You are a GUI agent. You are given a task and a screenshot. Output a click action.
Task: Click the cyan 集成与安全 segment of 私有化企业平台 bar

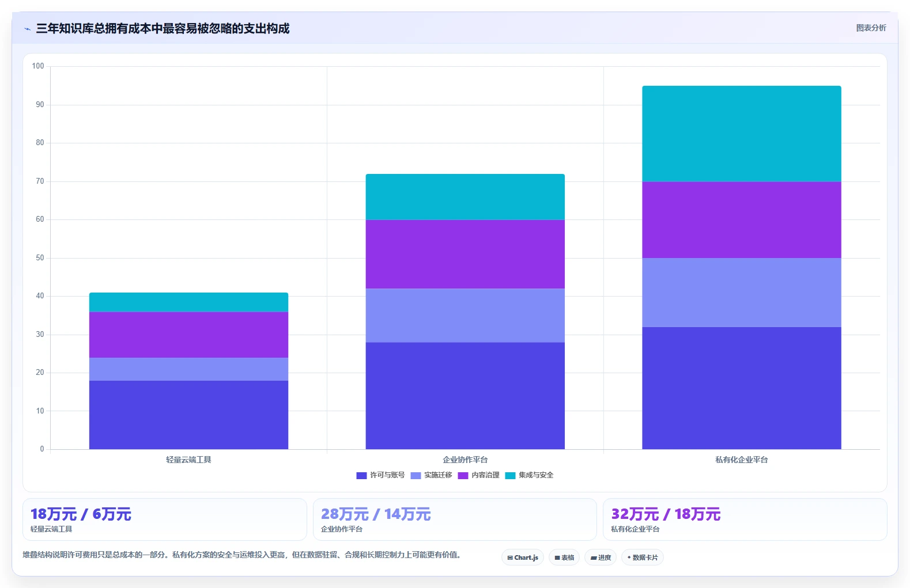(742, 134)
